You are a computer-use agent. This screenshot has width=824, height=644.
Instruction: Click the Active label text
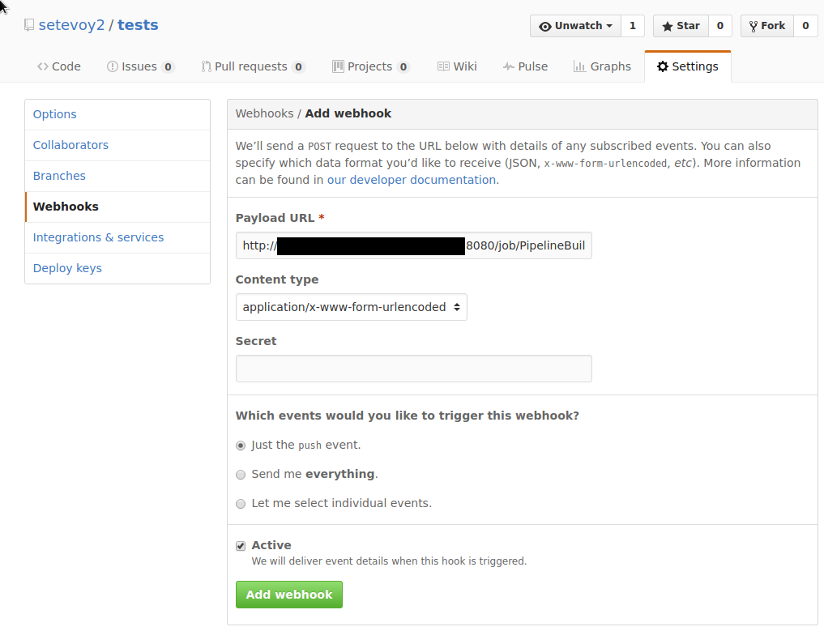point(271,545)
